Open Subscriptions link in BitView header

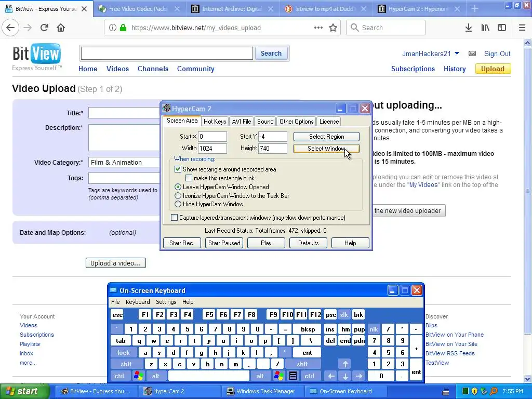[413, 69]
